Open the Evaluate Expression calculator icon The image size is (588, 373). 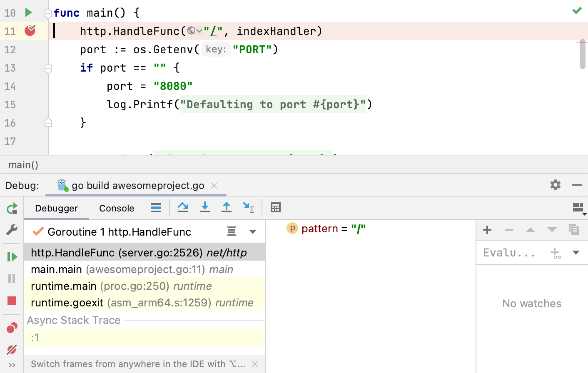(x=275, y=207)
